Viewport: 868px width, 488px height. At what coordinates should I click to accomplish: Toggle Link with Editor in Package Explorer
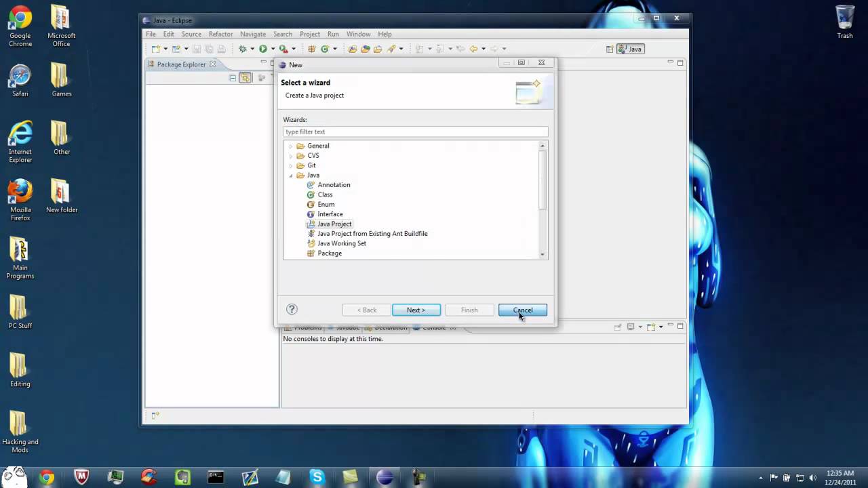[x=245, y=78]
